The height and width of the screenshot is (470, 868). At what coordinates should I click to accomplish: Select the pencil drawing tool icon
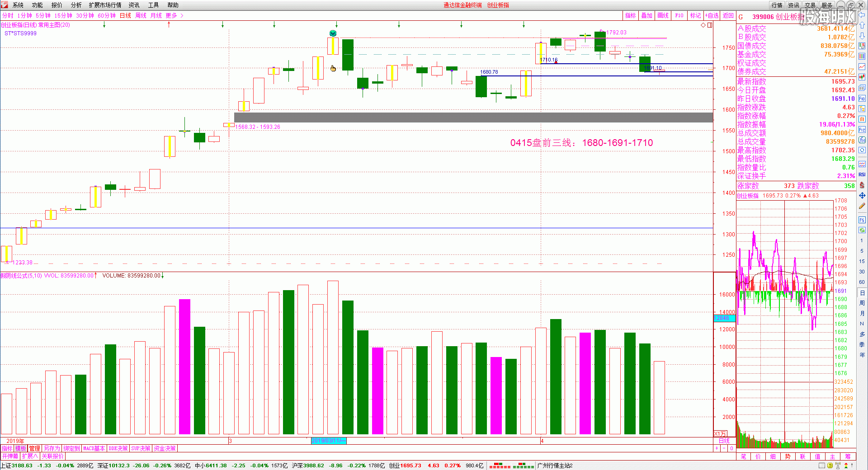coord(862,206)
